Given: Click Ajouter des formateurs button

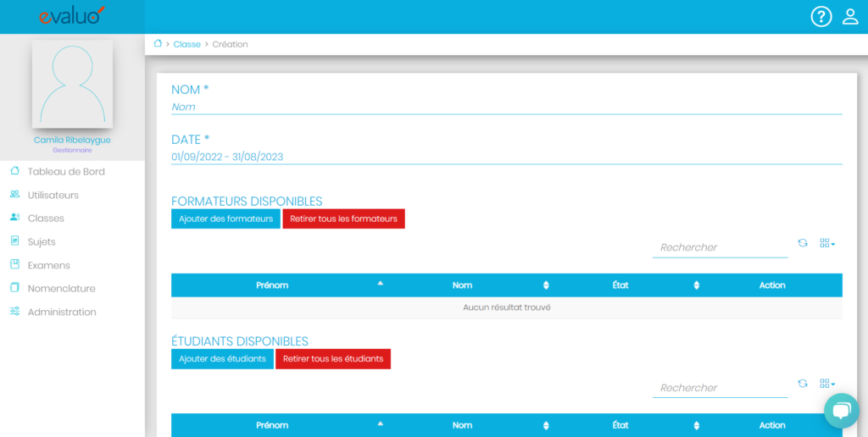Looking at the screenshot, I should pos(225,218).
